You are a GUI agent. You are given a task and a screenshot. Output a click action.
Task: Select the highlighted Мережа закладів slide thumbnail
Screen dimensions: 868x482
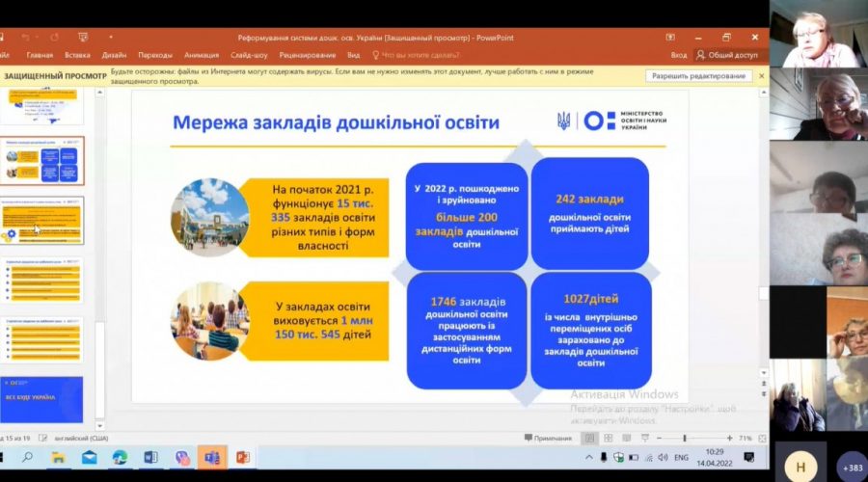42,161
